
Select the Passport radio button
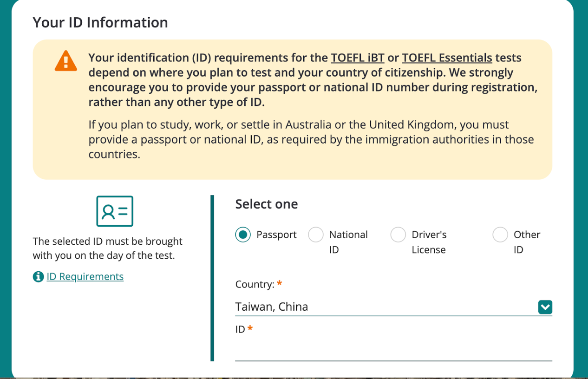(243, 235)
